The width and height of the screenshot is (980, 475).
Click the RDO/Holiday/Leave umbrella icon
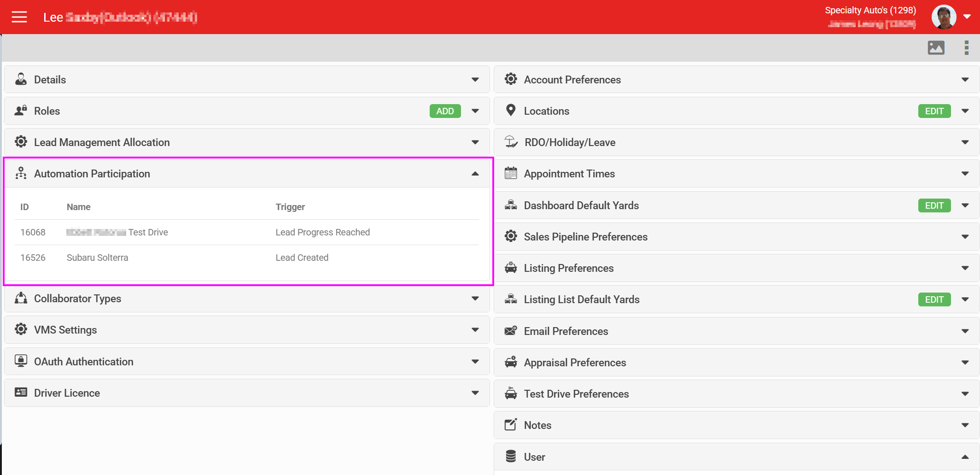(511, 142)
